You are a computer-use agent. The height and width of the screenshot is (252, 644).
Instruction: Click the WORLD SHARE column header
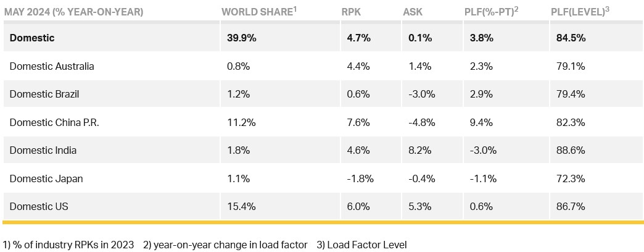(x=259, y=12)
